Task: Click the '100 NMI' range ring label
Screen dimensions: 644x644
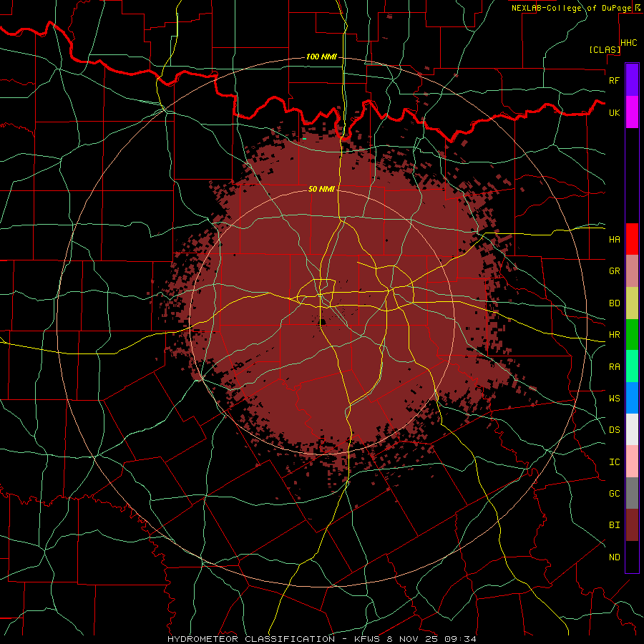Action: coord(321,57)
